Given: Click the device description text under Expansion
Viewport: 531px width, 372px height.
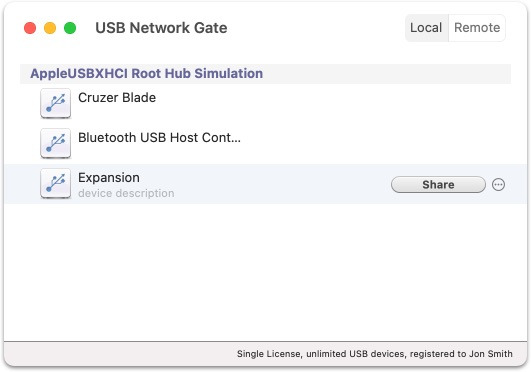Looking at the screenshot, I should point(126,193).
